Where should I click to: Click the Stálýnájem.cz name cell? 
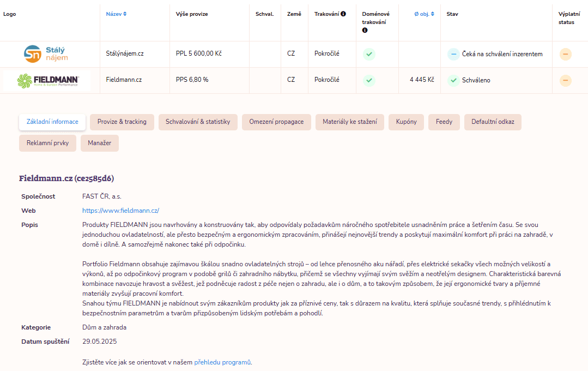125,53
